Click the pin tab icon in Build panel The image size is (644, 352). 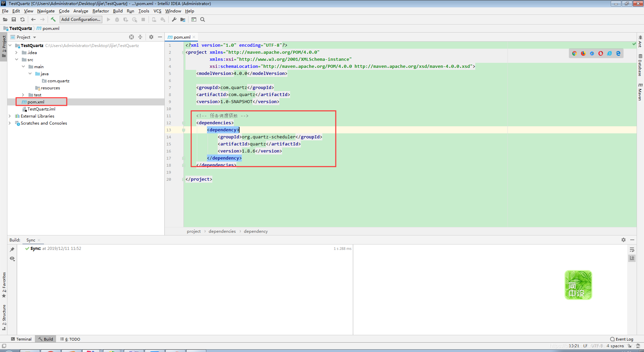tap(12, 249)
